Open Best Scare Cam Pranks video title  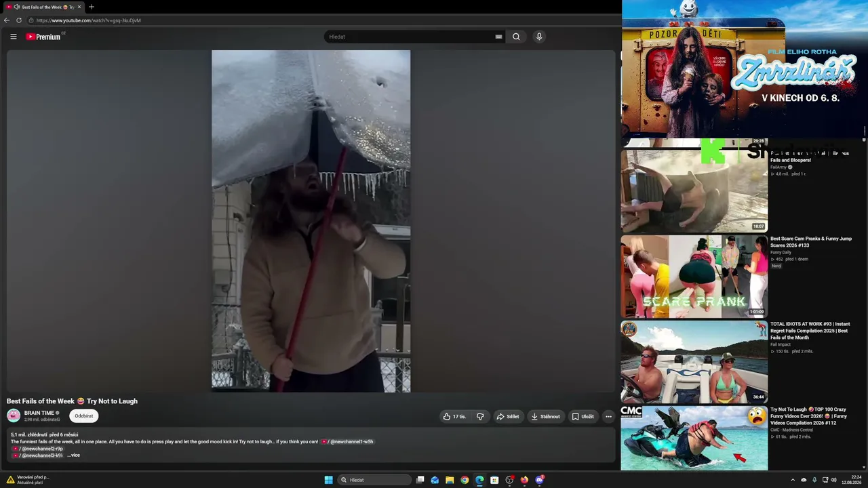811,242
